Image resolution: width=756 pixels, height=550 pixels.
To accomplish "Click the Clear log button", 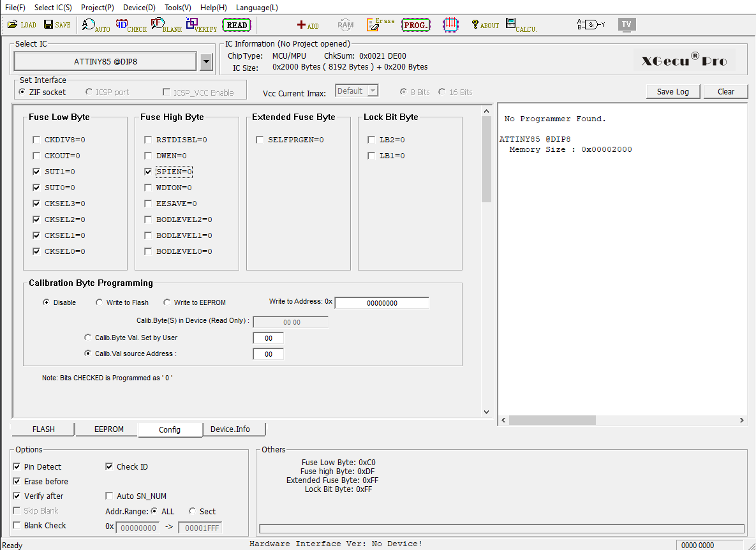I will coord(725,92).
